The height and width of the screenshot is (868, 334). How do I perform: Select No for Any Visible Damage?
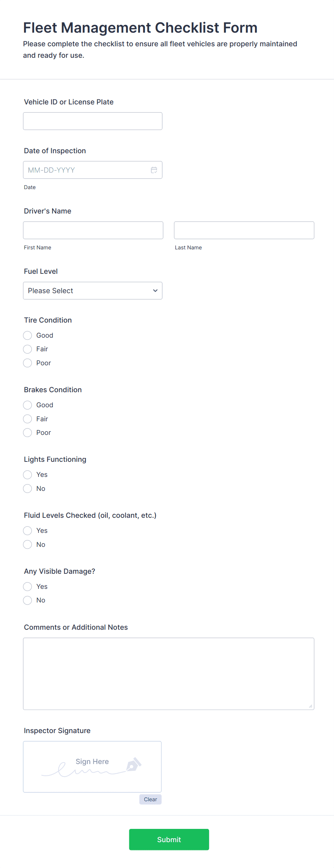27,600
